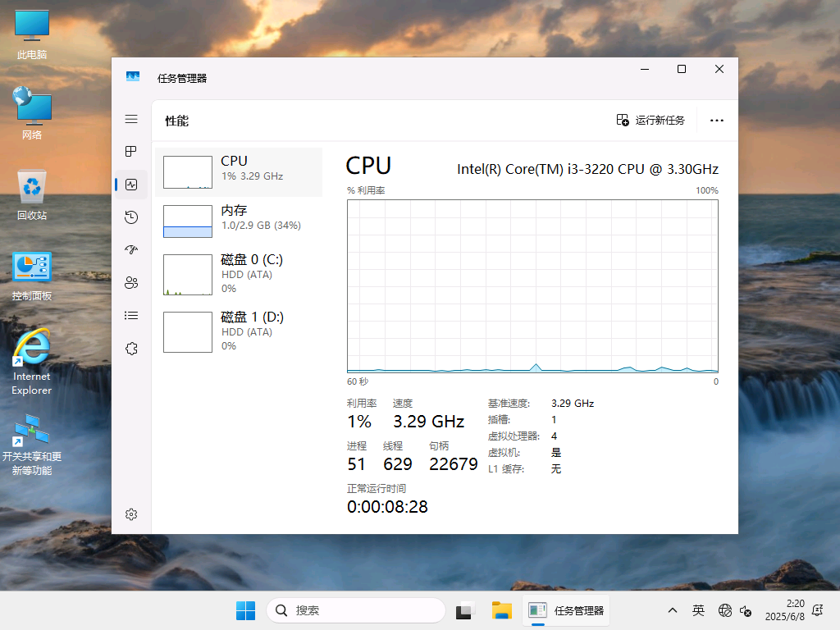
Task: Select the 网络 desktop icon
Action: (32, 113)
